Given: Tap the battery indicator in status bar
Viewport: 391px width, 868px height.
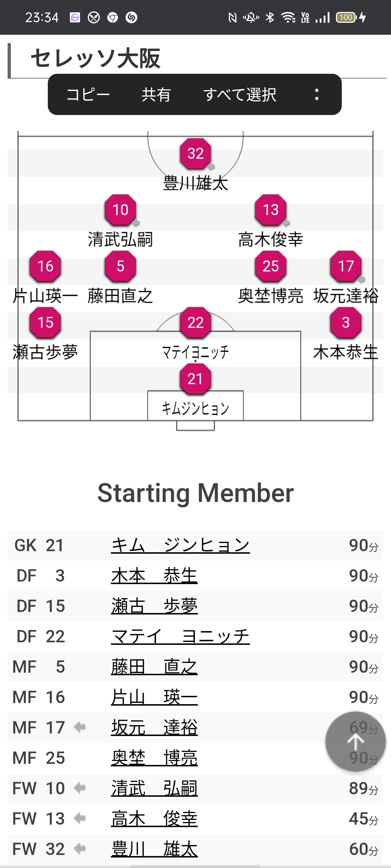Looking at the screenshot, I should tap(346, 17).
